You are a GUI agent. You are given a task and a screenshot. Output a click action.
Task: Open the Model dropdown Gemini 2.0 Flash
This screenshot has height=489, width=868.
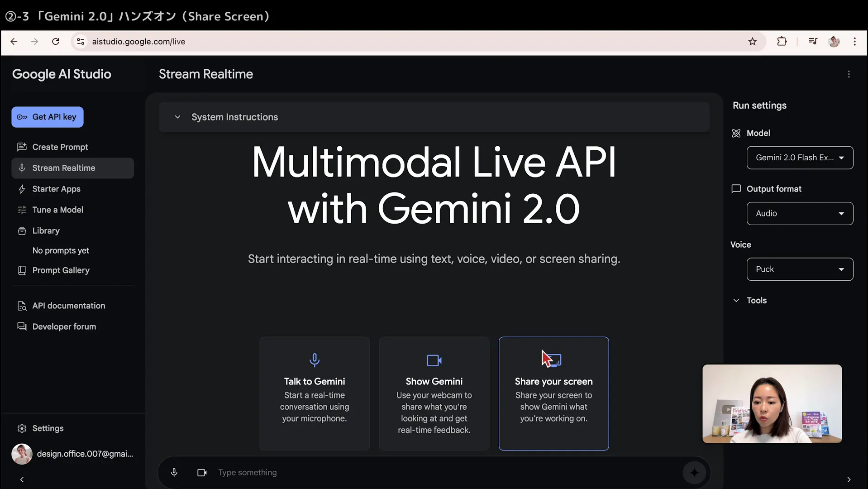pyautogui.click(x=800, y=158)
